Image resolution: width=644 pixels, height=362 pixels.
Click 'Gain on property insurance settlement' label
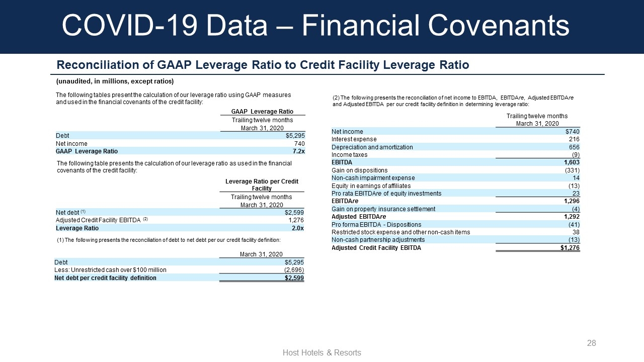click(x=383, y=209)
